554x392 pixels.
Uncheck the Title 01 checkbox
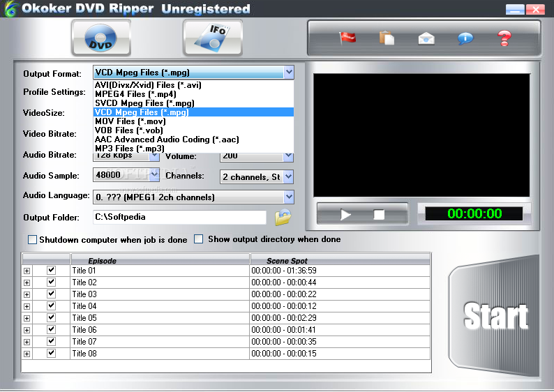pyautogui.click(x=51, y=271)
